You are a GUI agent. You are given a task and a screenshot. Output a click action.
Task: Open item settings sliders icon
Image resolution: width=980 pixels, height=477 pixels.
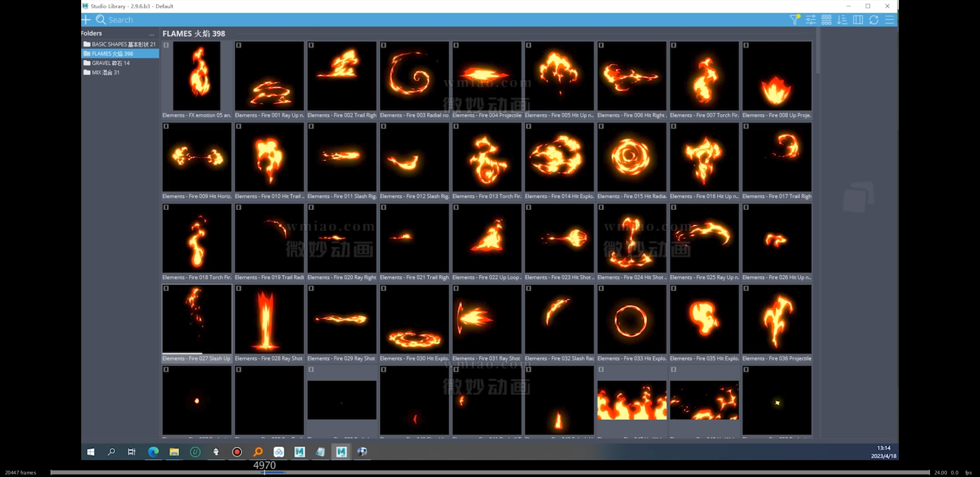click(x=811, y=19)
